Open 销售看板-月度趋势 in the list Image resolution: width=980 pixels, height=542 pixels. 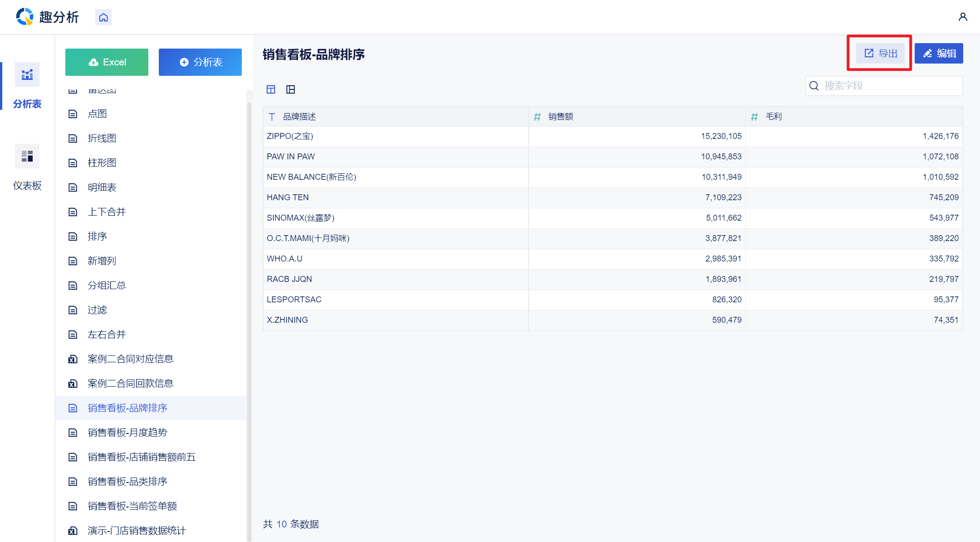coord(127,433)
